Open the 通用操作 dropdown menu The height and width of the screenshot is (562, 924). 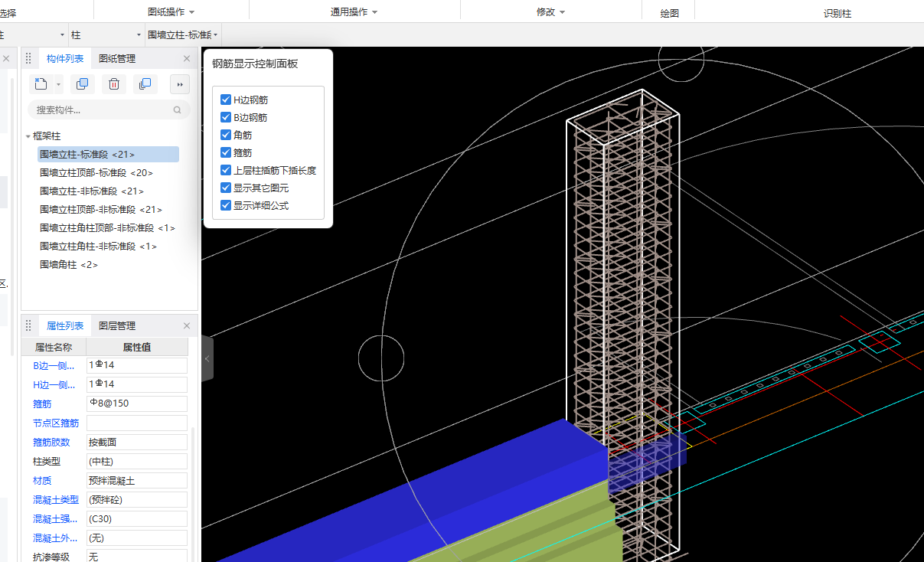(x=354, y=12)
